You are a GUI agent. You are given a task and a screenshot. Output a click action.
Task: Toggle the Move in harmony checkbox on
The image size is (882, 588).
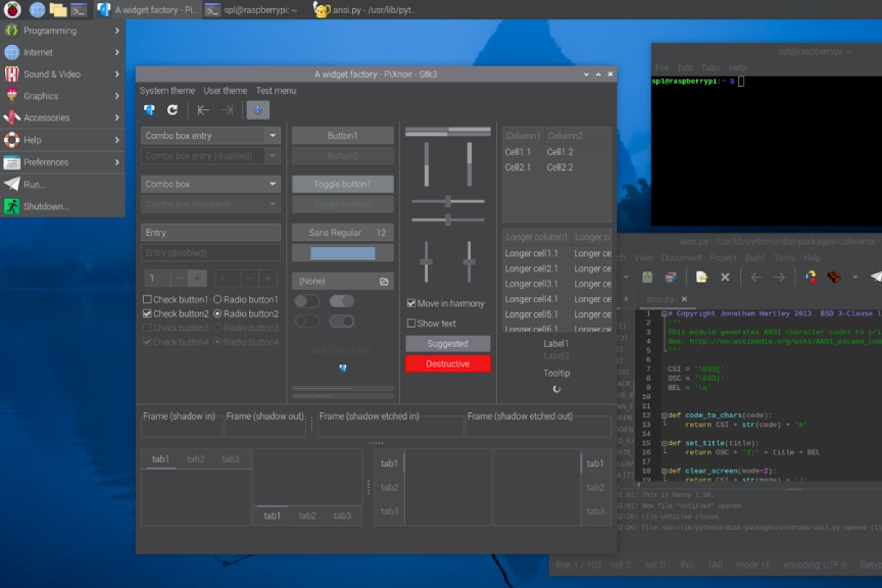(x=412, y=304)
